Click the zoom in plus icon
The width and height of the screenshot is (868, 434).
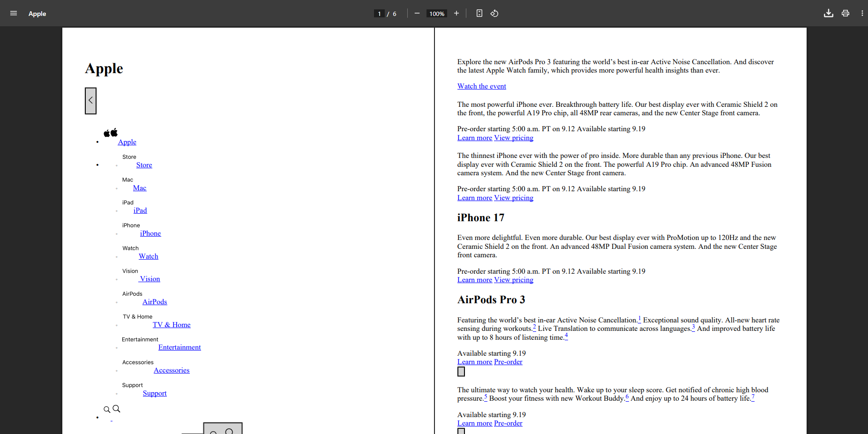[x=456, y=14]
